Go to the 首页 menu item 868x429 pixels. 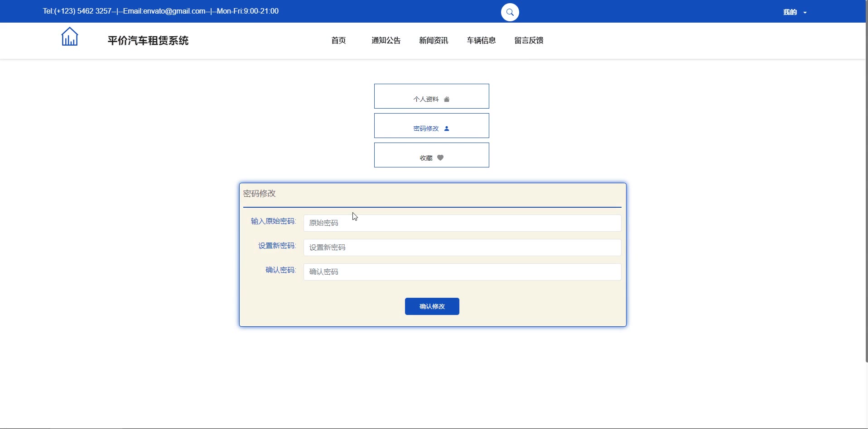pyautogui.click(x=338, y=40)
